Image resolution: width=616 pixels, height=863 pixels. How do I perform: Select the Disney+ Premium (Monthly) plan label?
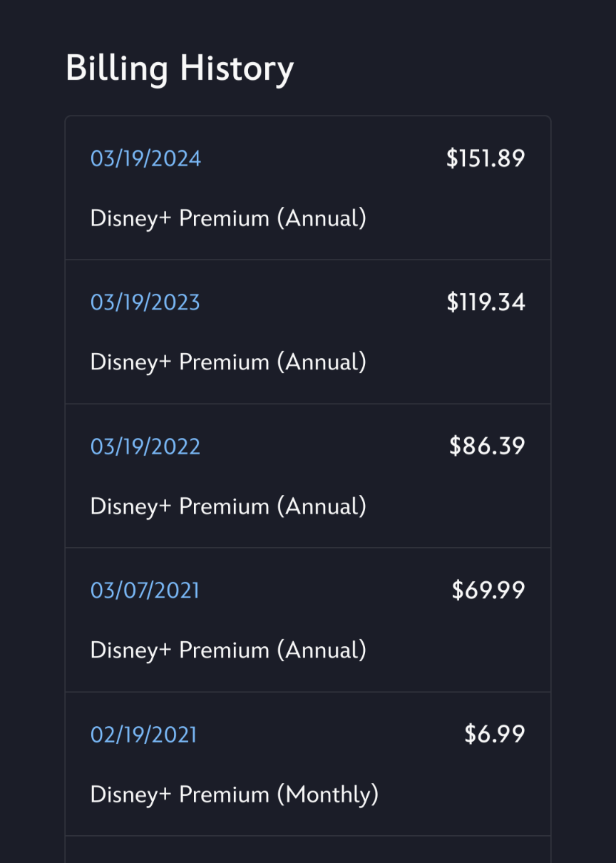(234, 795)
